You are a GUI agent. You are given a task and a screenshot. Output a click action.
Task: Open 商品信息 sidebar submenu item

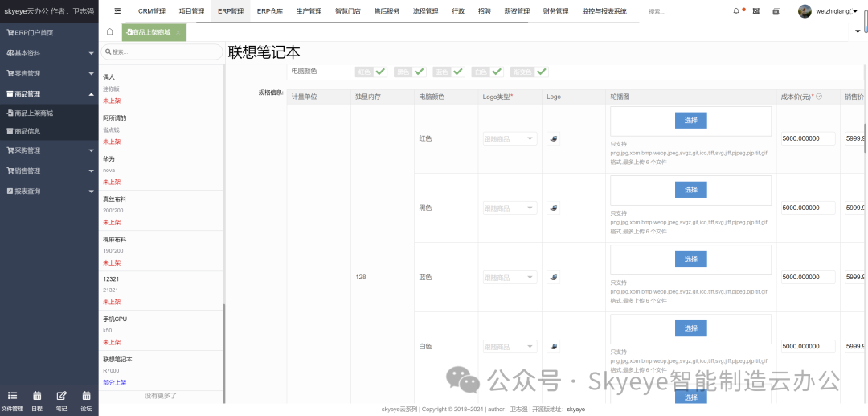[x=49, y=131]
